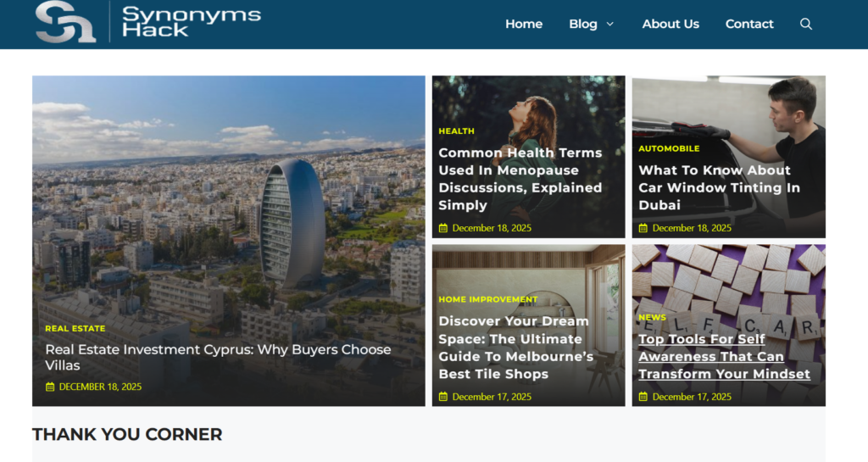Open the NEWS category label
Screen dimensions: 868x462
tap(652, 318)
